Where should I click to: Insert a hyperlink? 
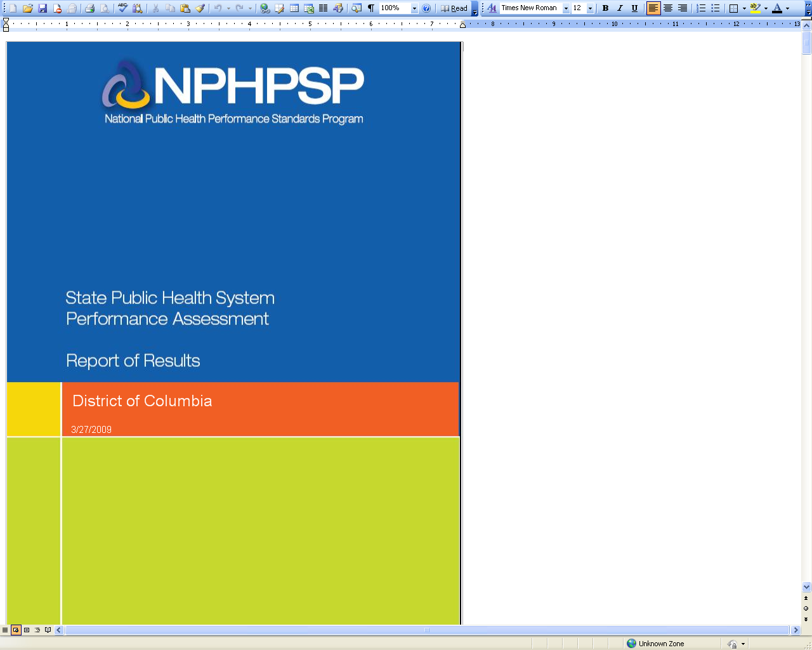click(265, 8)
